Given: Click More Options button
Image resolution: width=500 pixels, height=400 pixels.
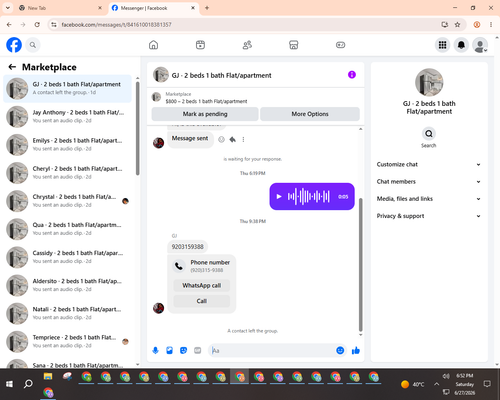Looking at the screenshot, I should [310, 114].
